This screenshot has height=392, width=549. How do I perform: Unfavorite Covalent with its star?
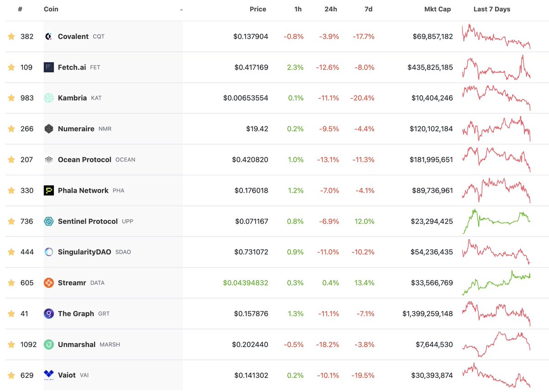11,36
